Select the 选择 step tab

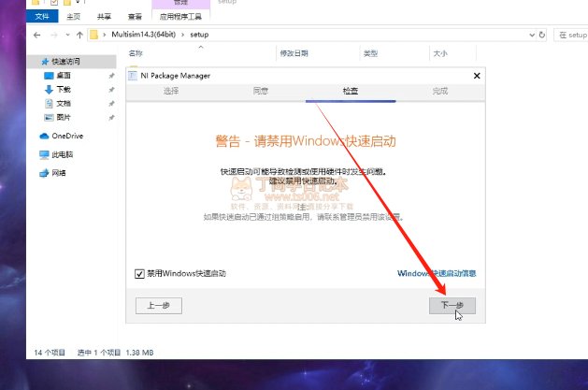click(x=171, y=91)
